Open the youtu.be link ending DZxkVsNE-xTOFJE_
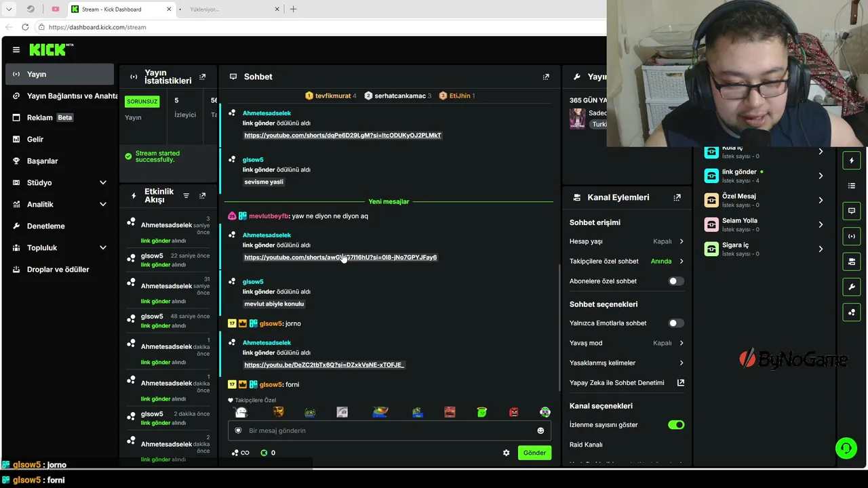 [x=323, y=365]
